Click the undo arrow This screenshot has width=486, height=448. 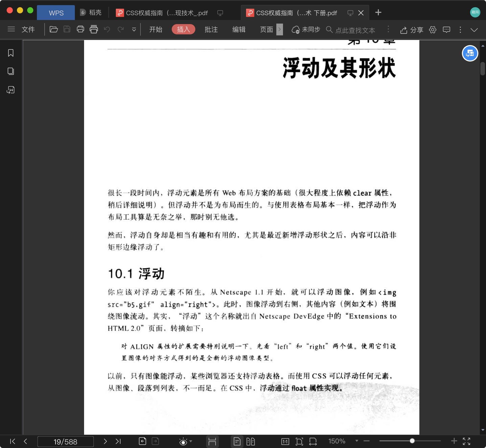pyautogui.click(x=107, y=29)
